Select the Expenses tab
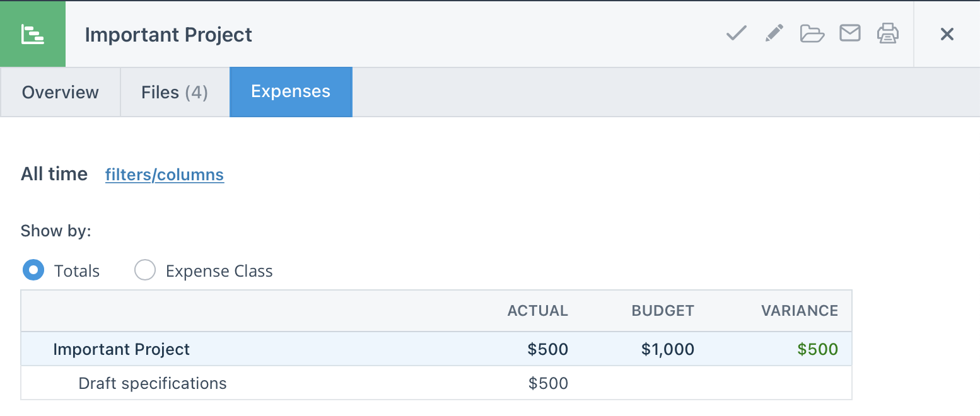980x416 pixels. tap(291, 91)
